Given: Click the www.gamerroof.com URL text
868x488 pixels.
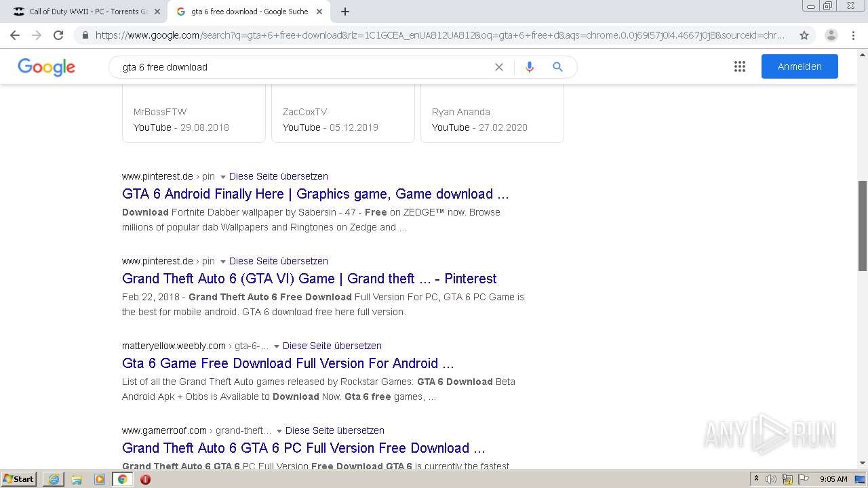Looking at the screenshot, I should click(164, 430).
